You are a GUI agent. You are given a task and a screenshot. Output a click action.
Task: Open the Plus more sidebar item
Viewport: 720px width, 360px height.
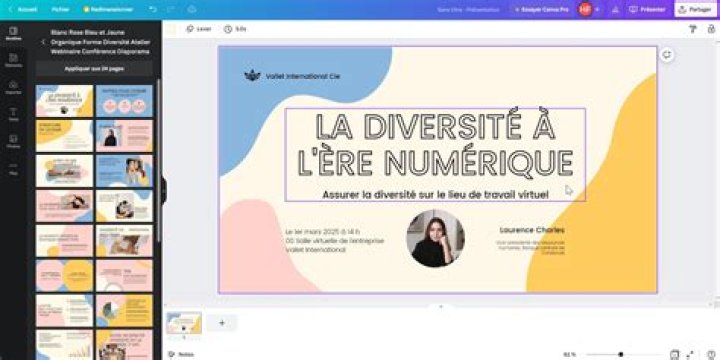tap(13, 168)
